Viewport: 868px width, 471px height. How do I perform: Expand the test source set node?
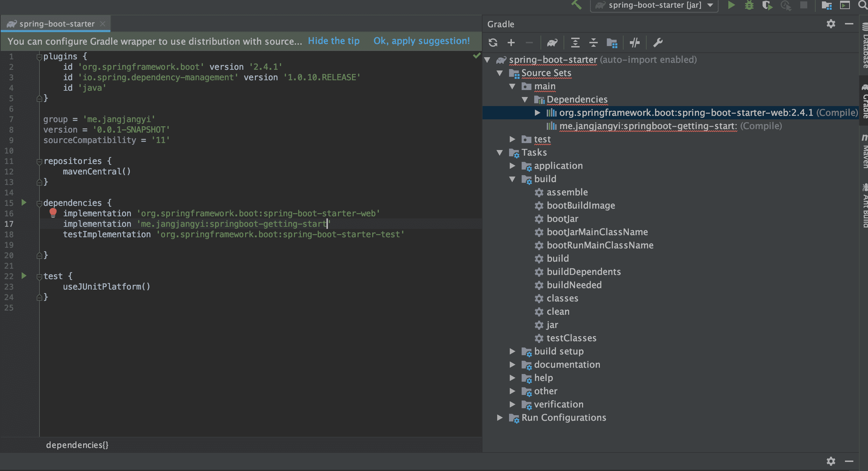(512, 139)
